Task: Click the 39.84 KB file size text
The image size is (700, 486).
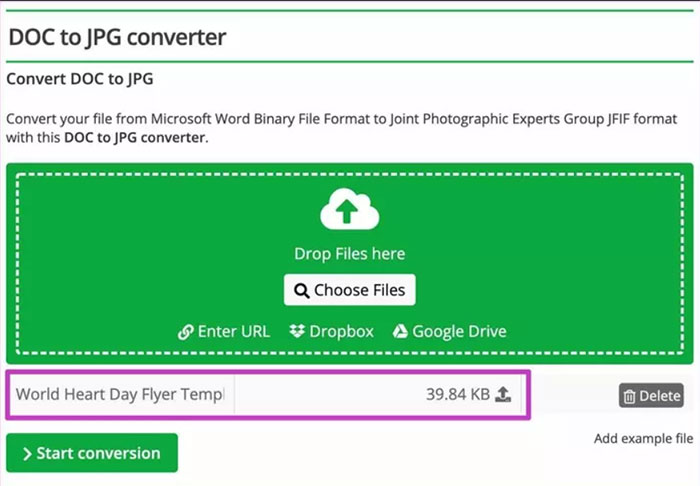Action: [458, 394]
